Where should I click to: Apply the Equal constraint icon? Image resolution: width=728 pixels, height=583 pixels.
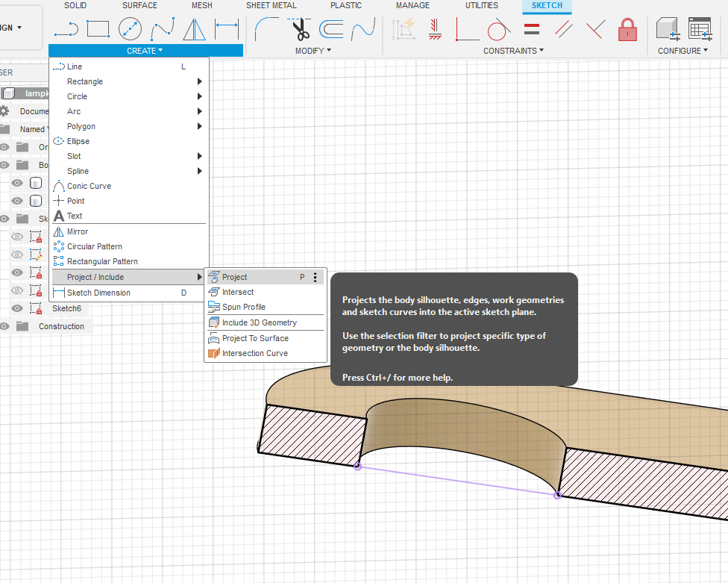[x=532, y=30]
